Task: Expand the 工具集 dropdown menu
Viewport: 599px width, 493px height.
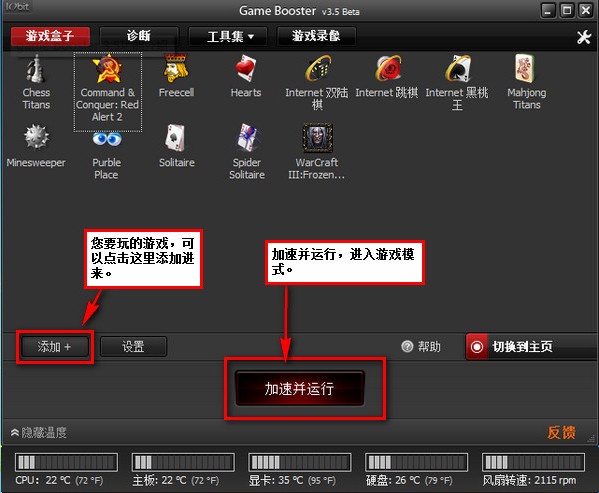Action: pyautogui.click(x=228, y=37)
